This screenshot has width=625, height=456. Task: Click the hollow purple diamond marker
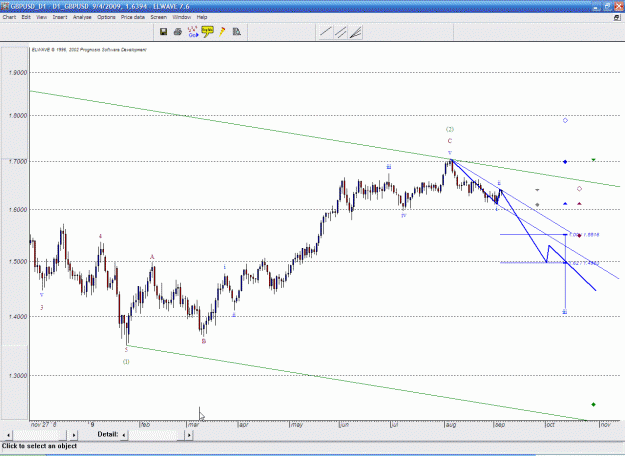coord(580,189)
